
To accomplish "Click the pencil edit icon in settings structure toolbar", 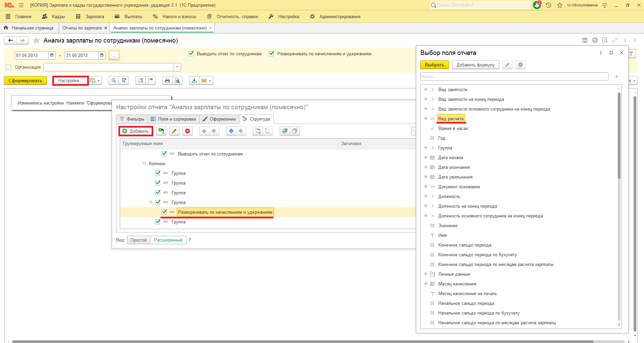I will 174,131.
